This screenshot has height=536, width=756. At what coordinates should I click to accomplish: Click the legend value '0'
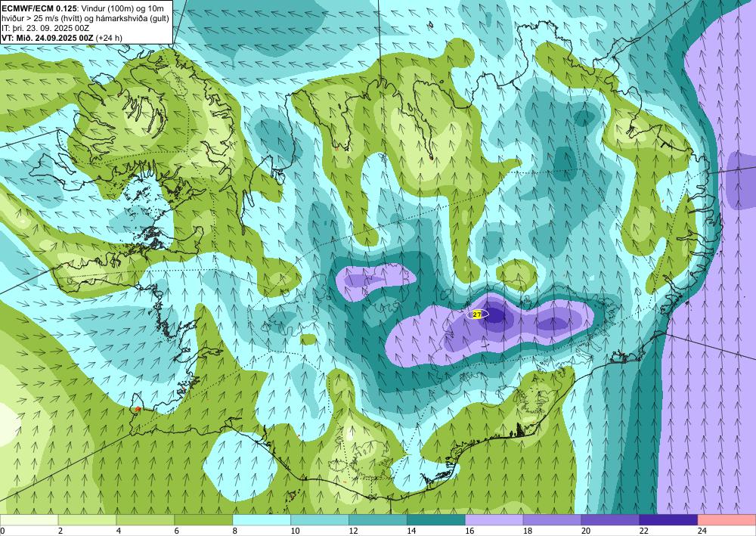pyautogui.click(x=2, y=531)
